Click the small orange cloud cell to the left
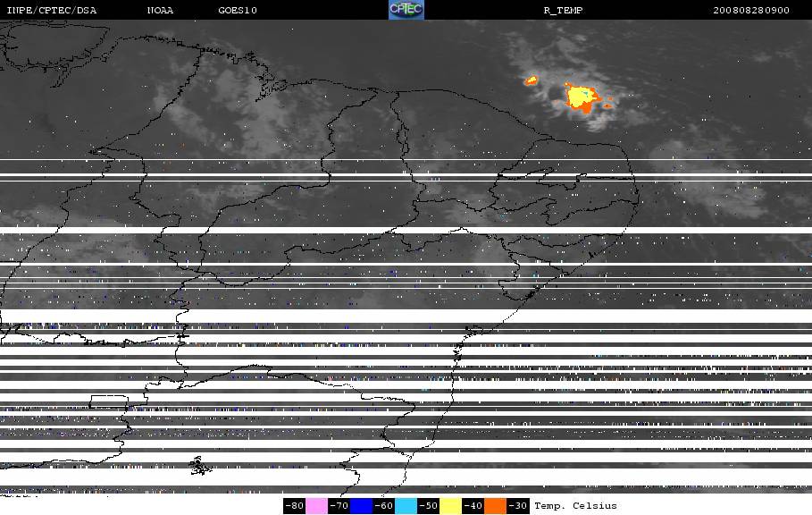This screenshot has height=515, width=812. (532, 80)
